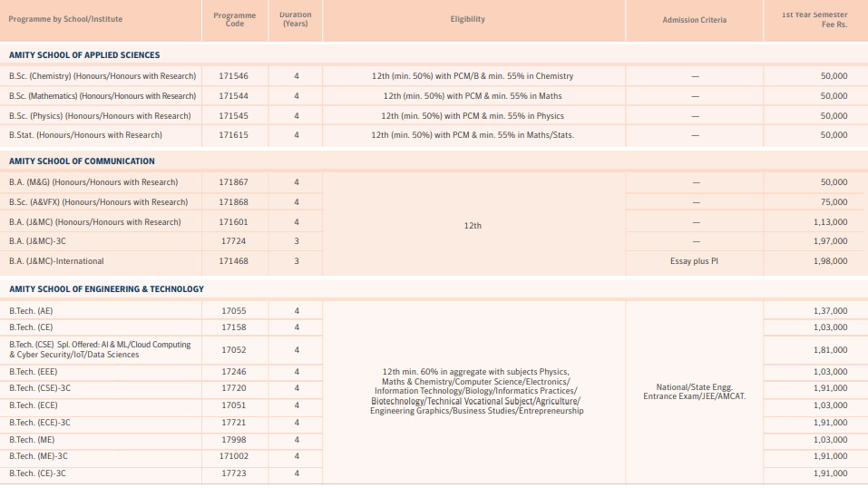
Task: Click the 'Eligibility' column header
Action: (468, 19)
